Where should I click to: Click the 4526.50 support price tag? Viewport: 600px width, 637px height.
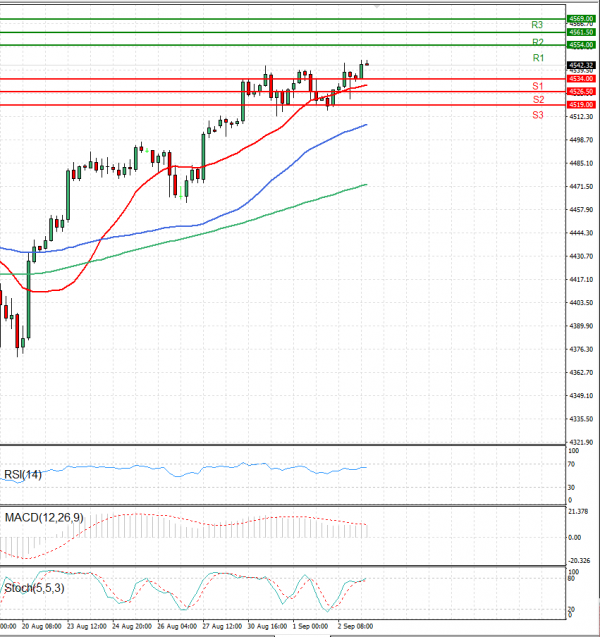[581, 92]
